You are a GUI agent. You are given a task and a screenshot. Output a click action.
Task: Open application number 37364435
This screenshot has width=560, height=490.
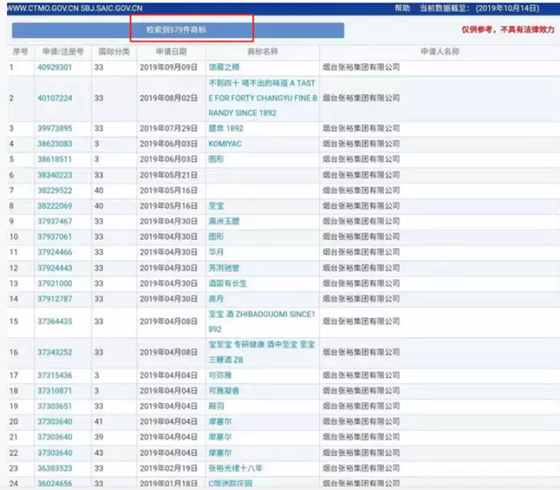point(55,321)
